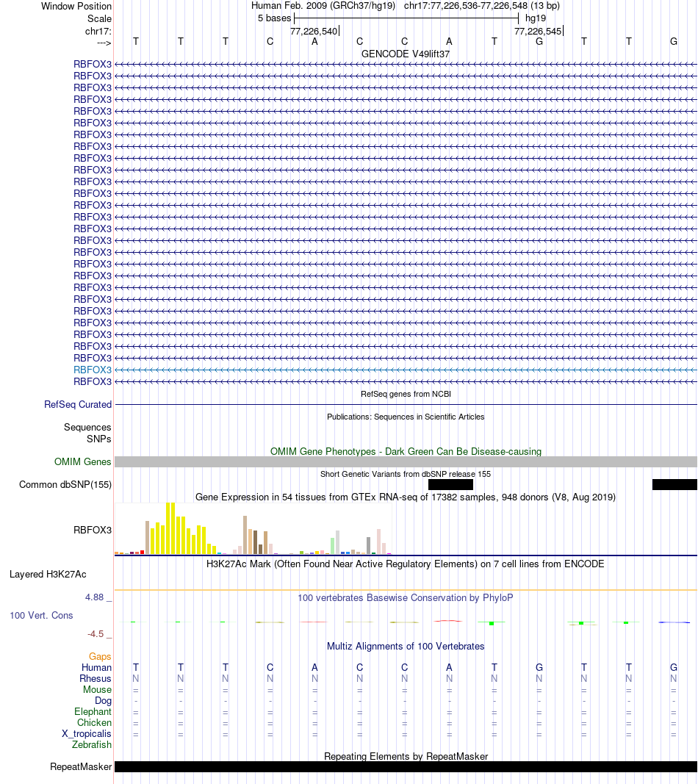Open the Layered H3K27Ac track label
This screenshot has height=784, width=698.
click(48, 574)
